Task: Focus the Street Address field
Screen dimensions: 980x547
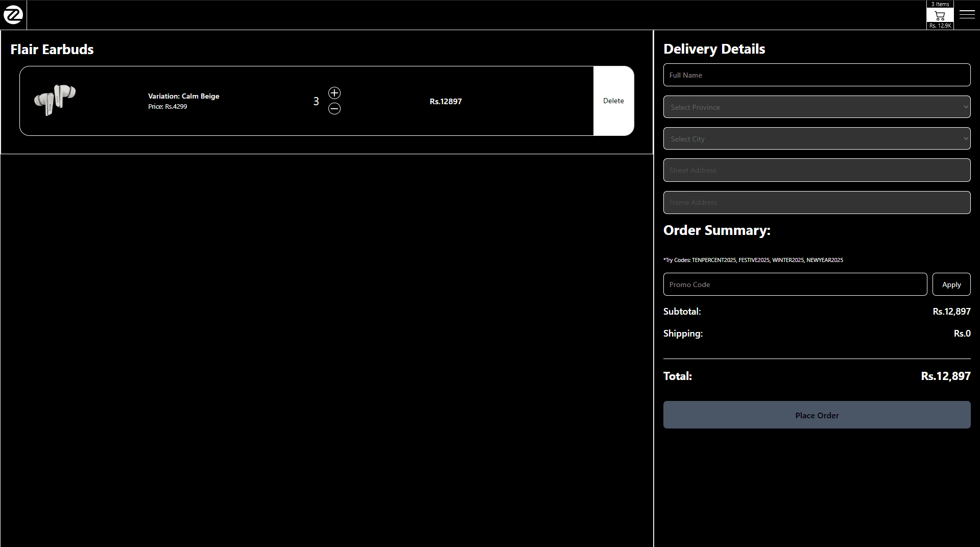Action: [817, 170]
